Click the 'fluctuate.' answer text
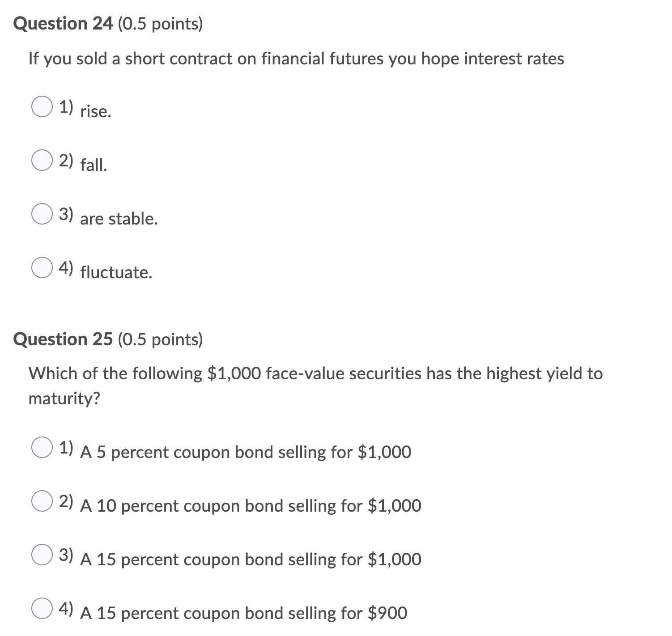This screenshot has width=672, height=636. [x=116, y=273]
